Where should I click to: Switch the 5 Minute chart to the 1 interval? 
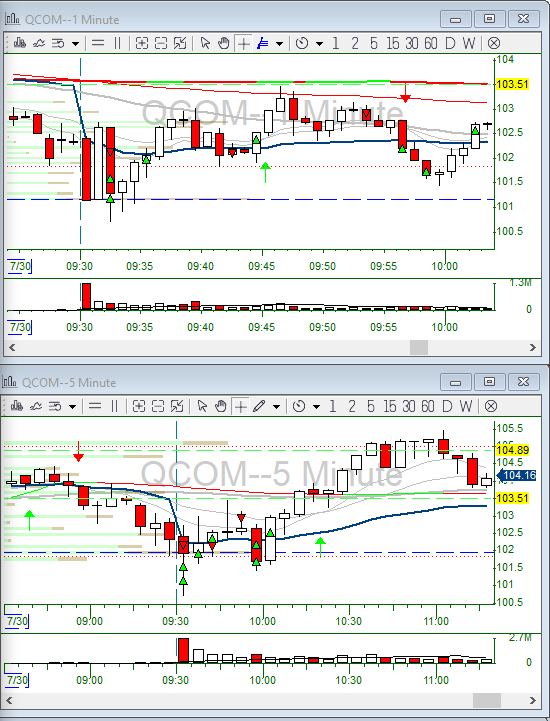pyautogui.click(x=332, y=406)
